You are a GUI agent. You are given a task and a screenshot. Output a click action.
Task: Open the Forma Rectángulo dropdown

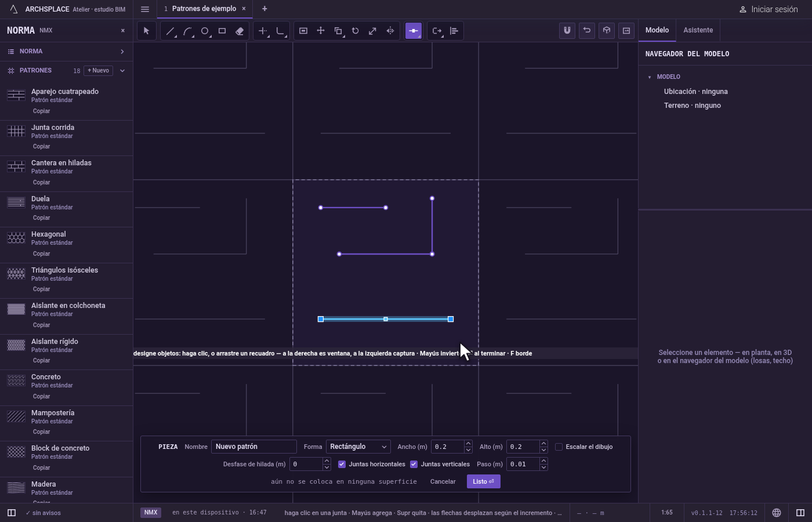tap(358, 447)
